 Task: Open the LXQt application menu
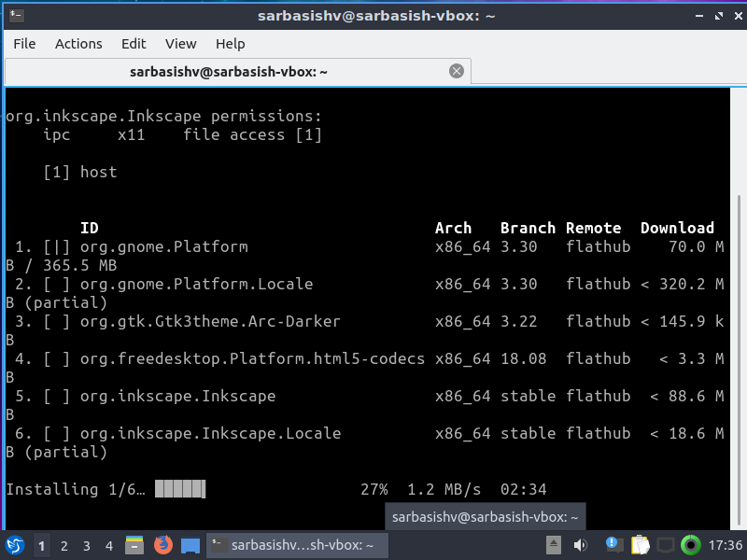pyautogui.click(x=13, y=545)
